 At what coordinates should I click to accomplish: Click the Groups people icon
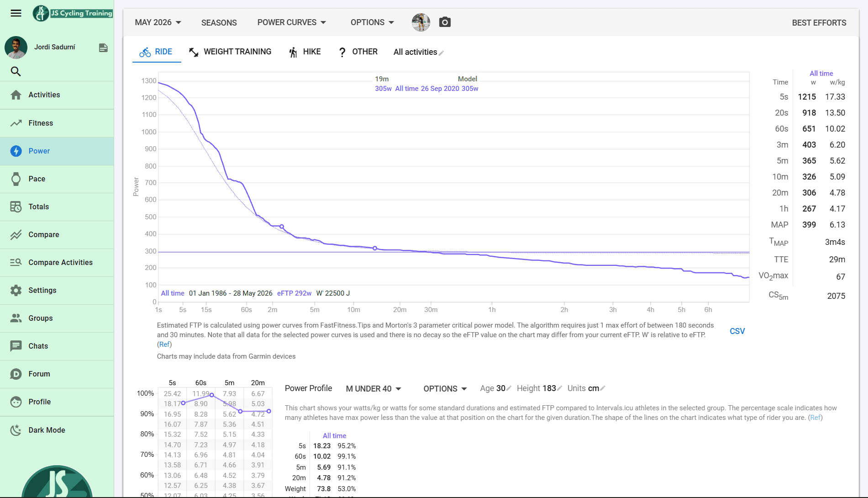pyautogui.click(x=16, y=318)
